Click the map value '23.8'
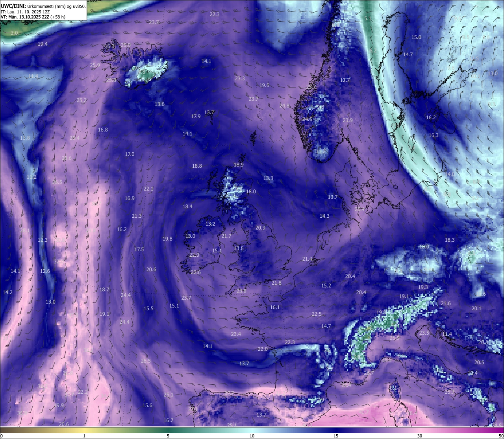 click(241, 291)
